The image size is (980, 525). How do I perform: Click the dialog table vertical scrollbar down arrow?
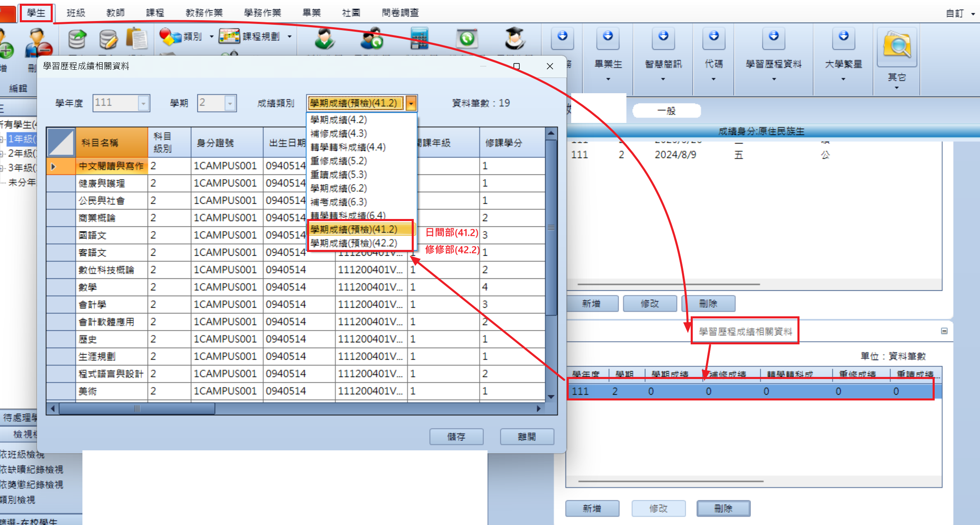tap(551, 397)
